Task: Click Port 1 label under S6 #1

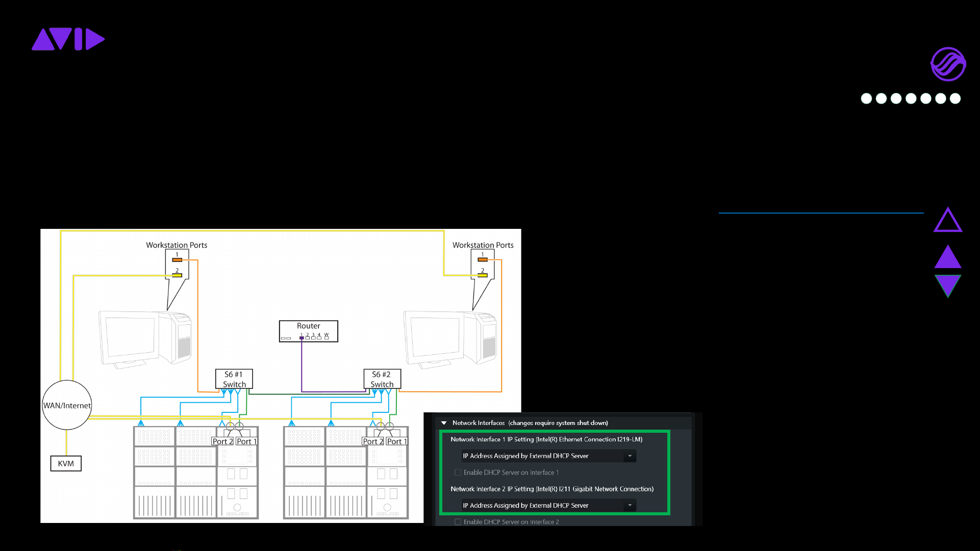Action: pos(246,441)
